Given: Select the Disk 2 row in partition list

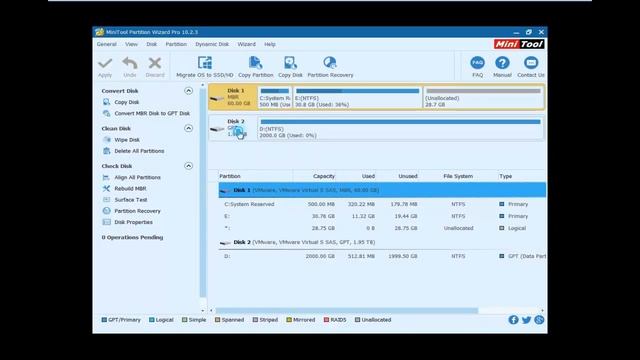Looking at the screenshot, I should coord(382,242).
